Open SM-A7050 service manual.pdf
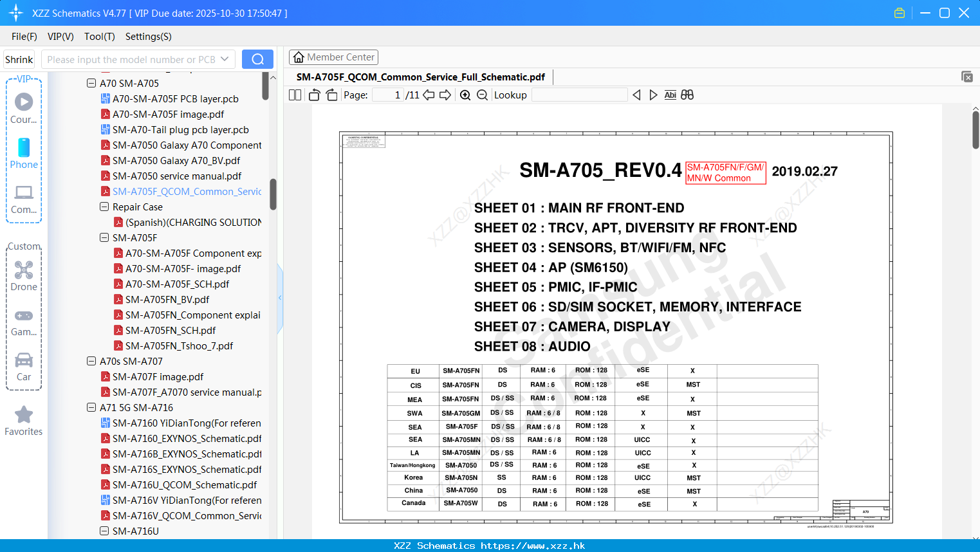 (177, 176)
